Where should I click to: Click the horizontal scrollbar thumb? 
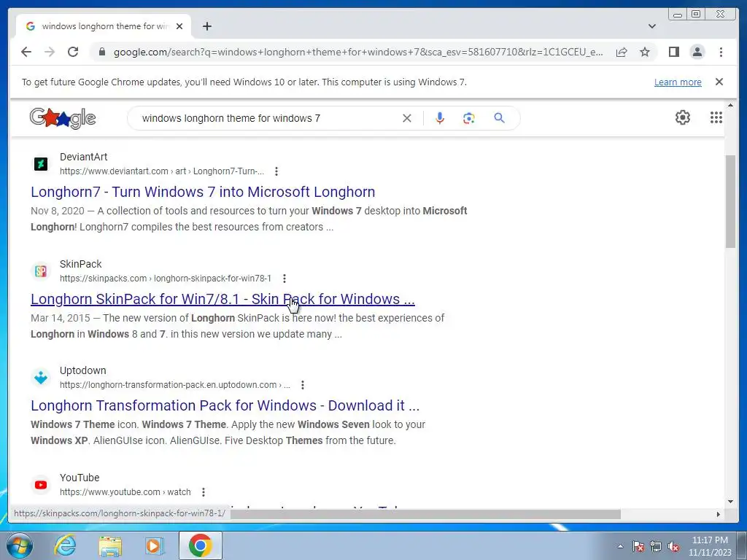pyautogui.click(x=425, y=514)
